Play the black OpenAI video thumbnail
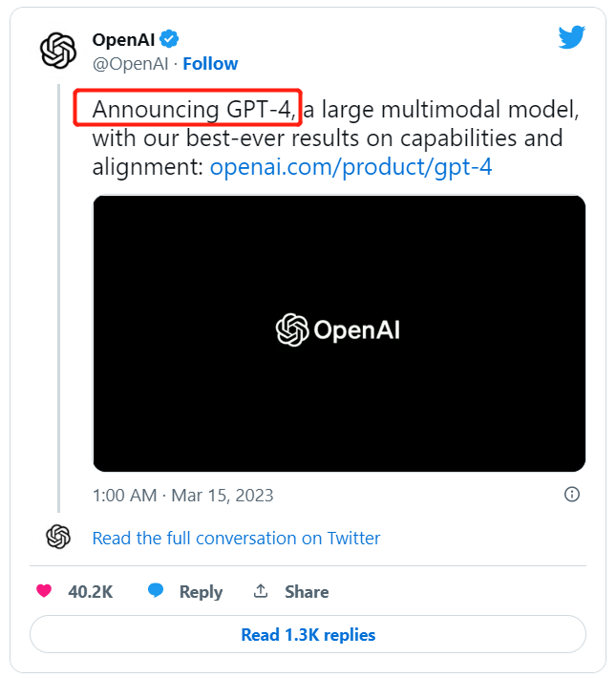 pos(338,332)
